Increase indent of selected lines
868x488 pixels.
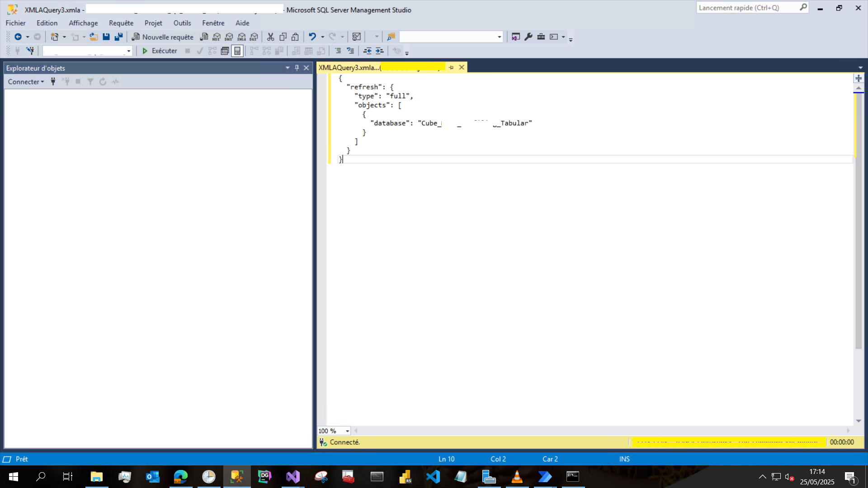pyautogui.click(x=380, y=51)
